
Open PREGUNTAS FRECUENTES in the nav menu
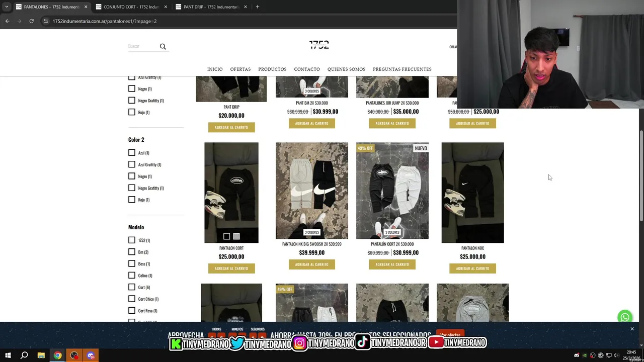402,69
